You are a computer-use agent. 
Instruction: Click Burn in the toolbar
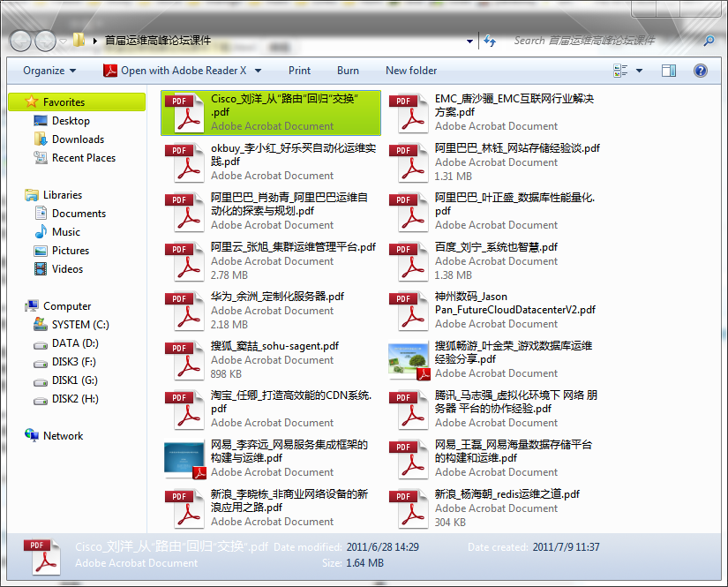(348, 71)
